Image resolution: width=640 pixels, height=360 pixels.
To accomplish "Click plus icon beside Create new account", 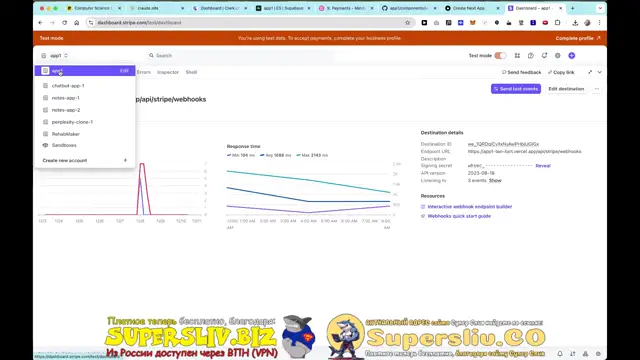I will click(125, 160).
